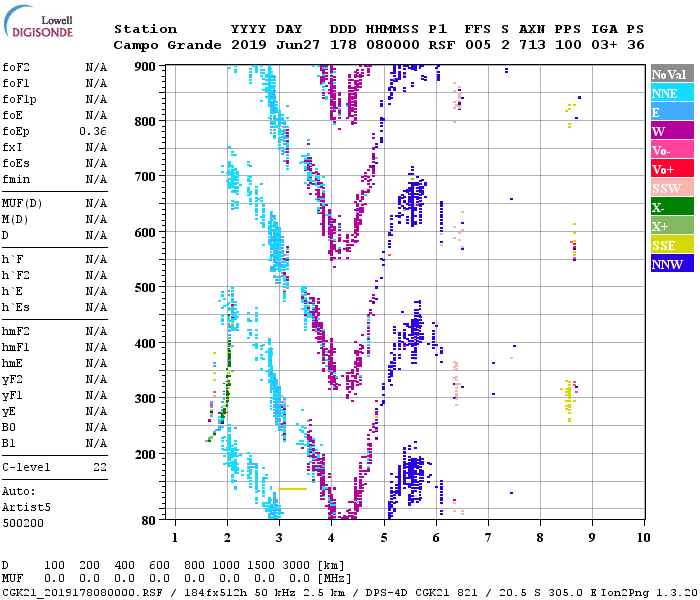The width and height of the screenshot is (700, 600).
Task: Click the day-of-year value 178
Action: click(343, 45)
